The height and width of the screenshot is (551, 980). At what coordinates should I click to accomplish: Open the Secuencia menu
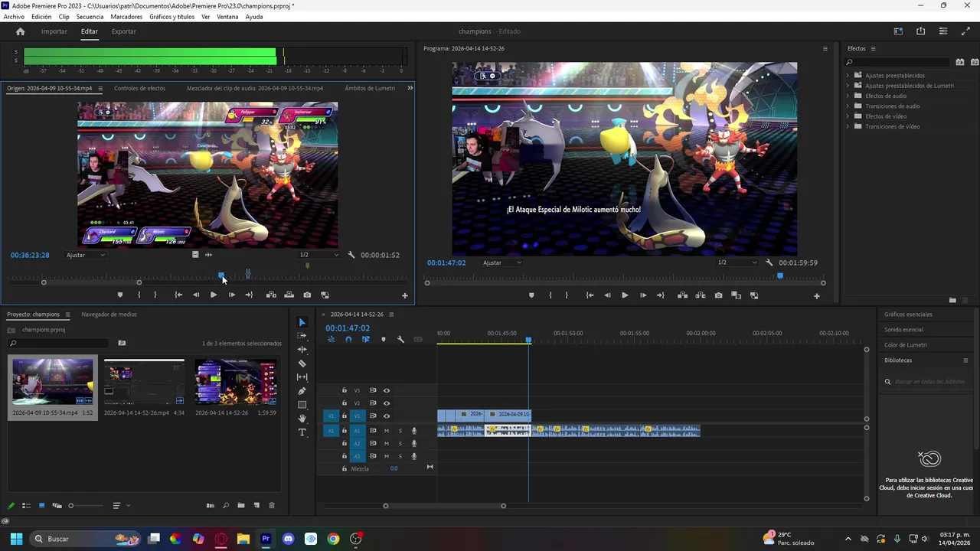[x=90, y=17]
